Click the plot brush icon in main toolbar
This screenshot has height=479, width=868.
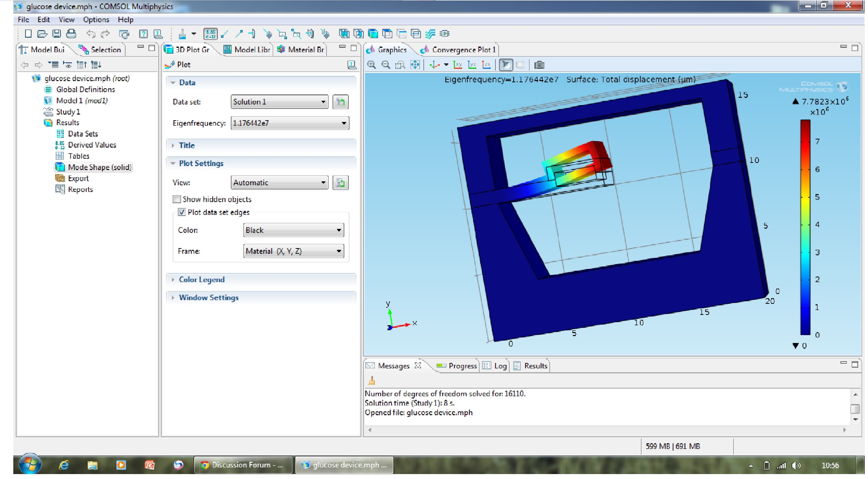[182, 34]
